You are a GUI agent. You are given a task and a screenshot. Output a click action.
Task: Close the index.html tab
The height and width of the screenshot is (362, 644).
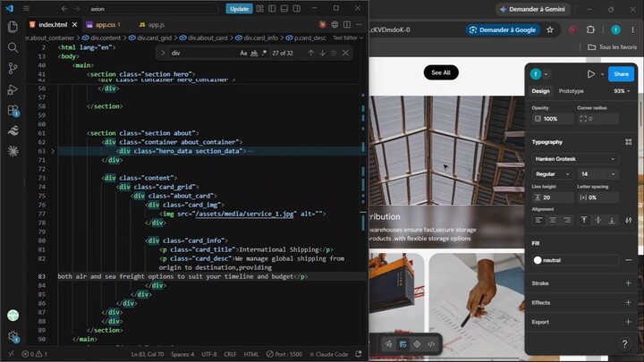coord(75,25)
